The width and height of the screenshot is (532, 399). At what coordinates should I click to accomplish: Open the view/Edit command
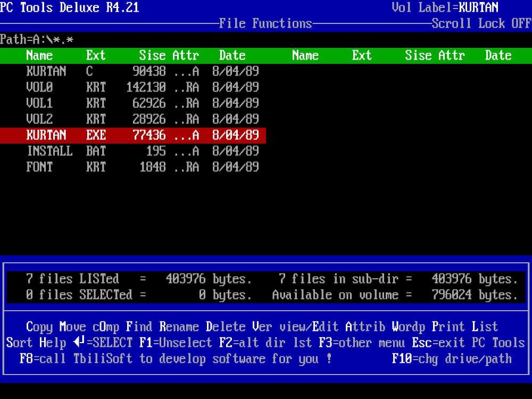click(309, 327)
